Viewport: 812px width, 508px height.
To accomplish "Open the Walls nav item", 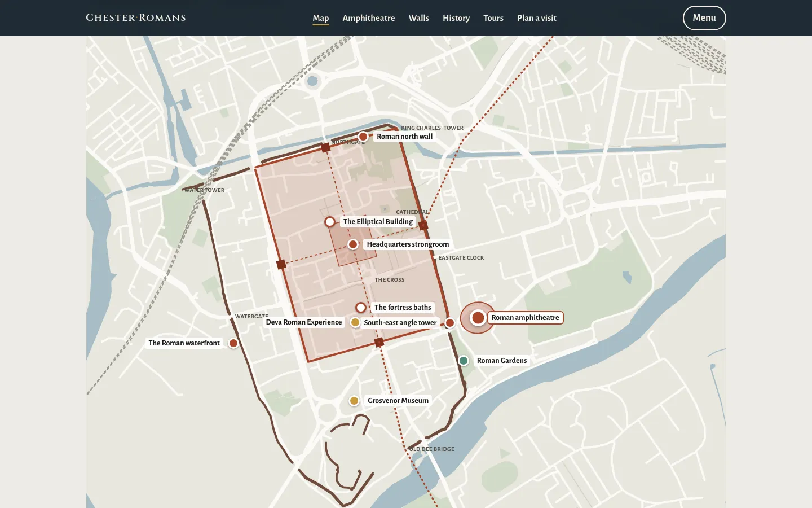I will [419, 18].
